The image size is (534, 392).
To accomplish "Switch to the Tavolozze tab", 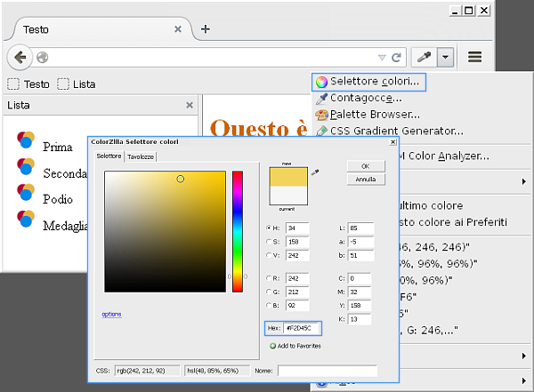I will [x=141, y=156].
